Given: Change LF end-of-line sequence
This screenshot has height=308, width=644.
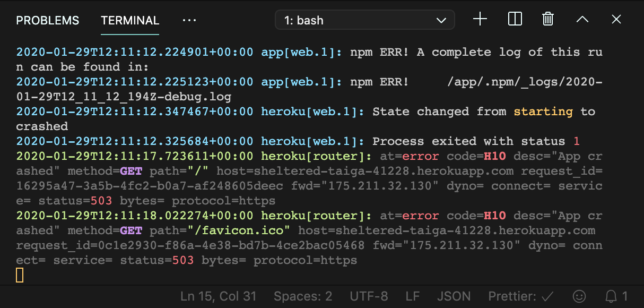Looking at the screenshot, I should tap(412, 296).
